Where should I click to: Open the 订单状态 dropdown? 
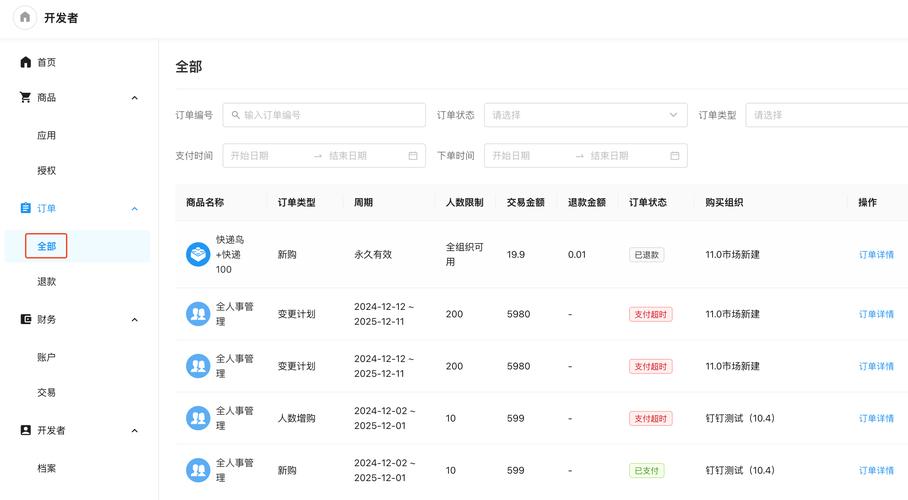(585, 115)
